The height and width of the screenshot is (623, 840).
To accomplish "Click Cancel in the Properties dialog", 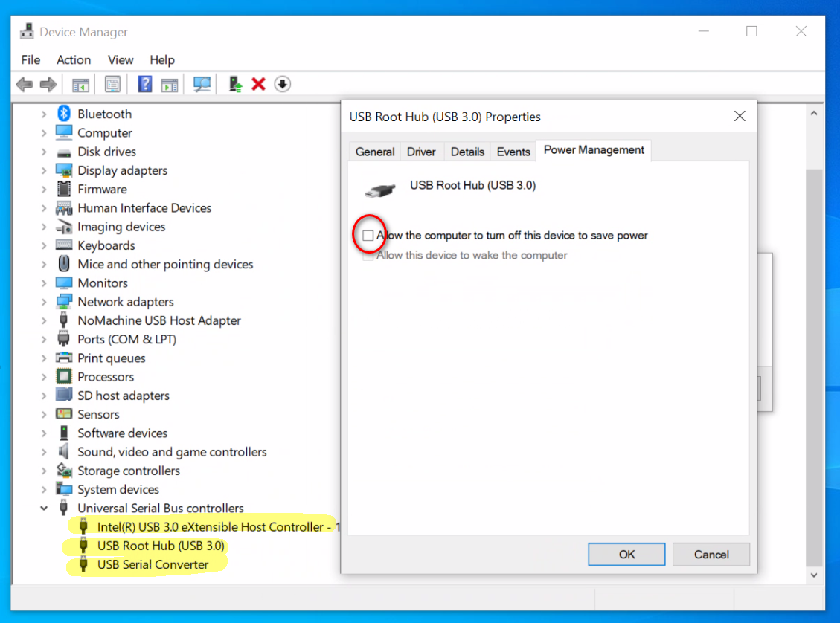I will tap(711, 554).
